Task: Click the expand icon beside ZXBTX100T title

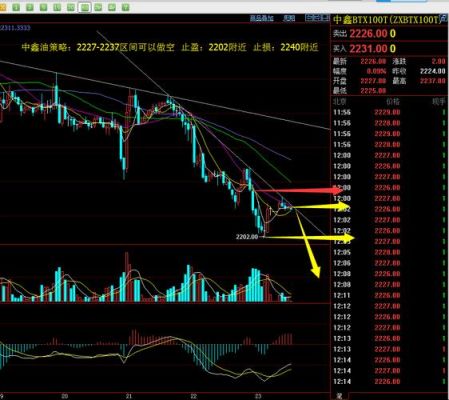Action: pyautogui.click(x=444, y=19)
